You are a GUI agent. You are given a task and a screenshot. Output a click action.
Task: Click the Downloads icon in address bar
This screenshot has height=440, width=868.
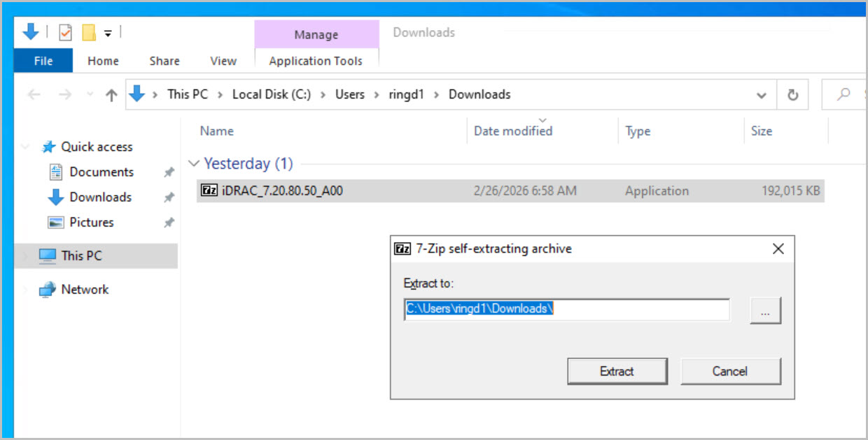click(137, 94)
